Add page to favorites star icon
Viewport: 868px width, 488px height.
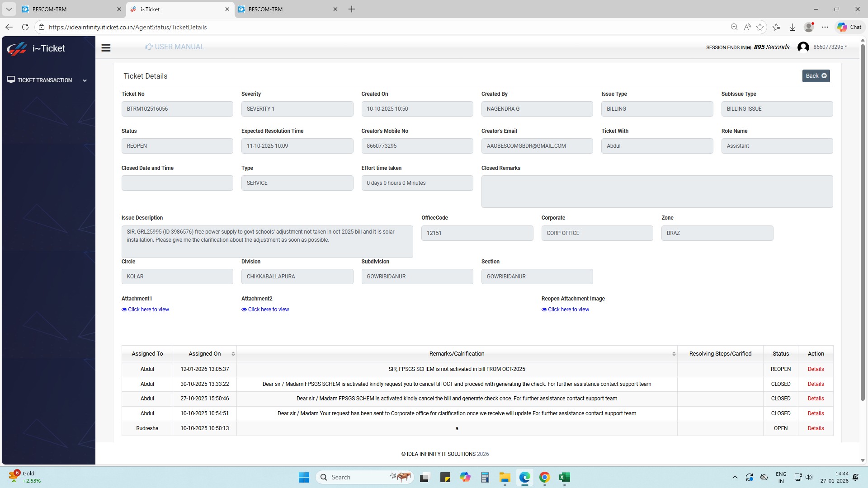click(760, 27)
